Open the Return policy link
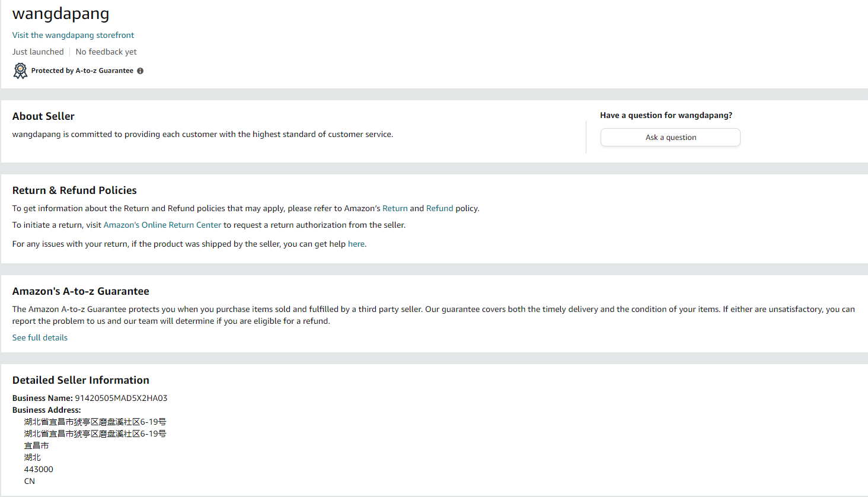The width and height of the screenshot is (868, 497). [395, 208]
